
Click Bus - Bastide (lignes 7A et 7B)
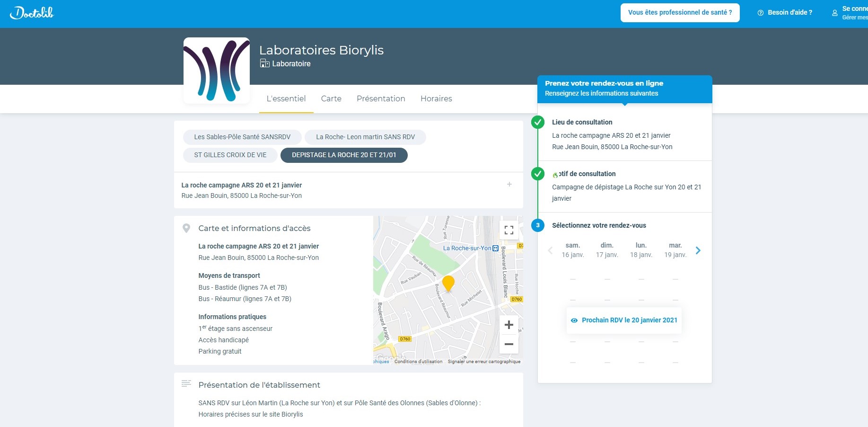point(243,287)
